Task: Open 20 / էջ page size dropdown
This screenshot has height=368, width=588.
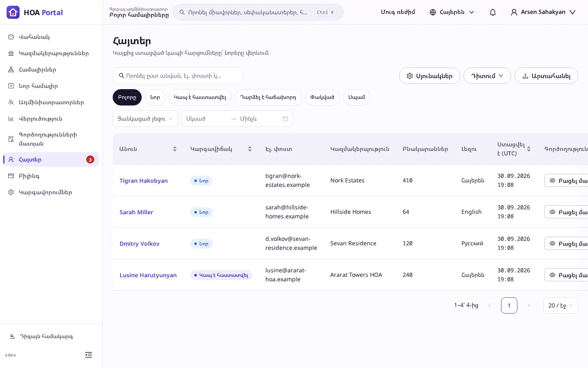Action: 561,305
